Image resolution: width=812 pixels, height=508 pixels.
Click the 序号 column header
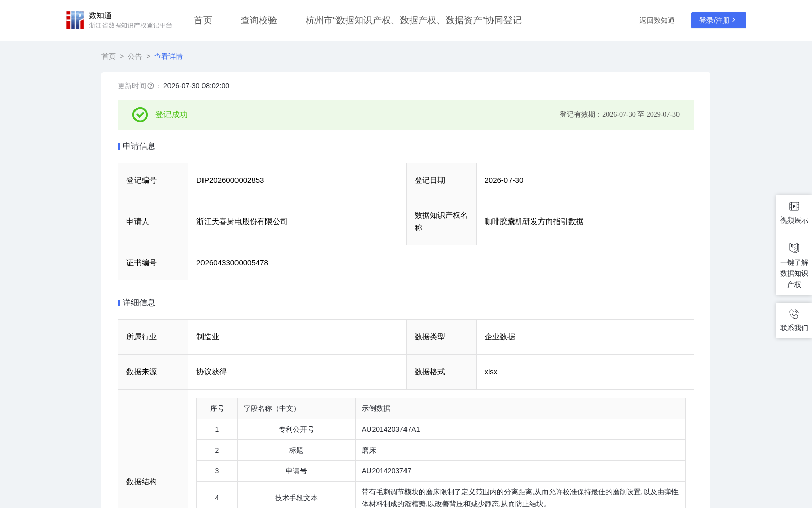(x=217, y=408)
